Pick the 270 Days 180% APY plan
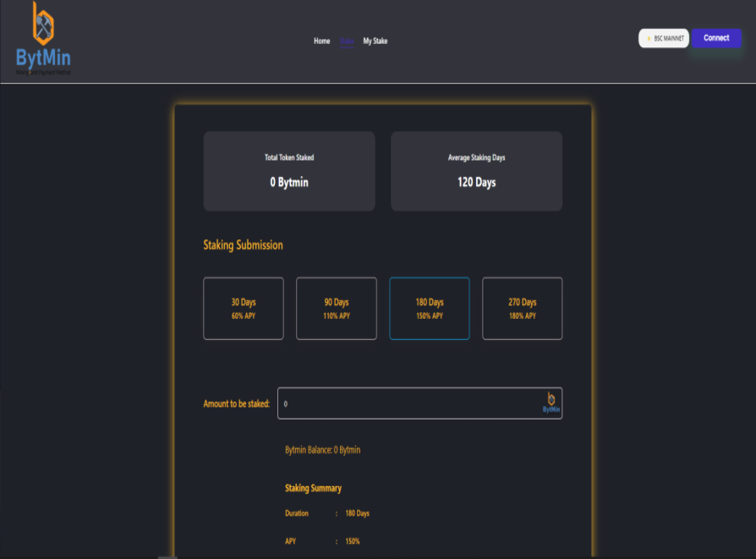The width and height of the screenshot is (756, 559). [x=522, y=309]
